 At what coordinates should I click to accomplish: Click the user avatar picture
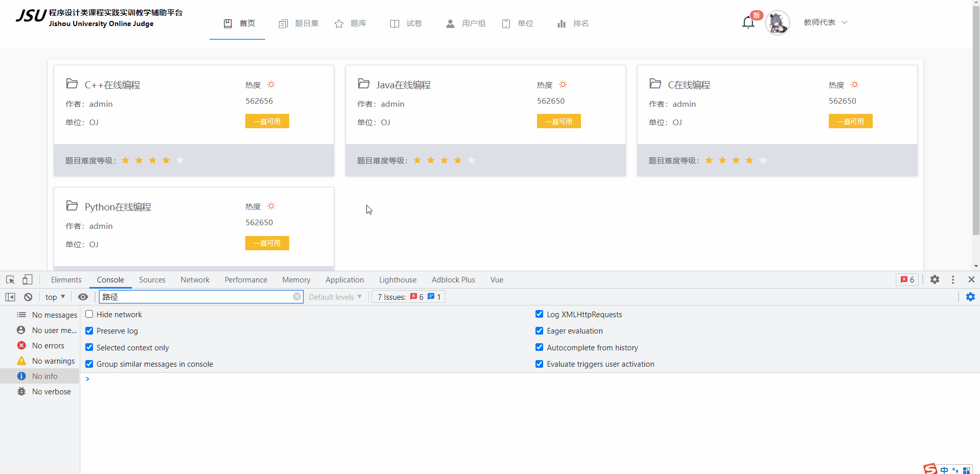(x=778, y=23)
